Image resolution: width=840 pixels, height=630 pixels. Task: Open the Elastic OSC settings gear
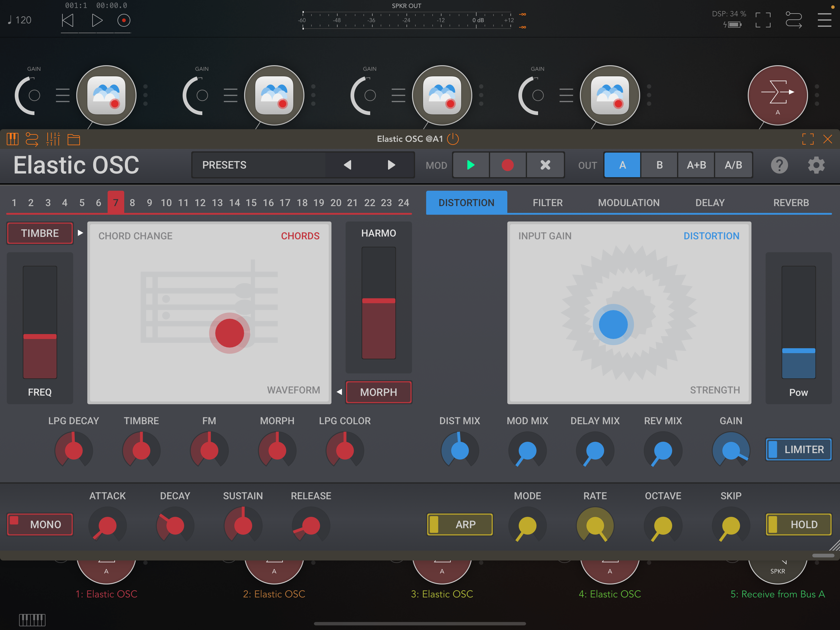(816, 165)
